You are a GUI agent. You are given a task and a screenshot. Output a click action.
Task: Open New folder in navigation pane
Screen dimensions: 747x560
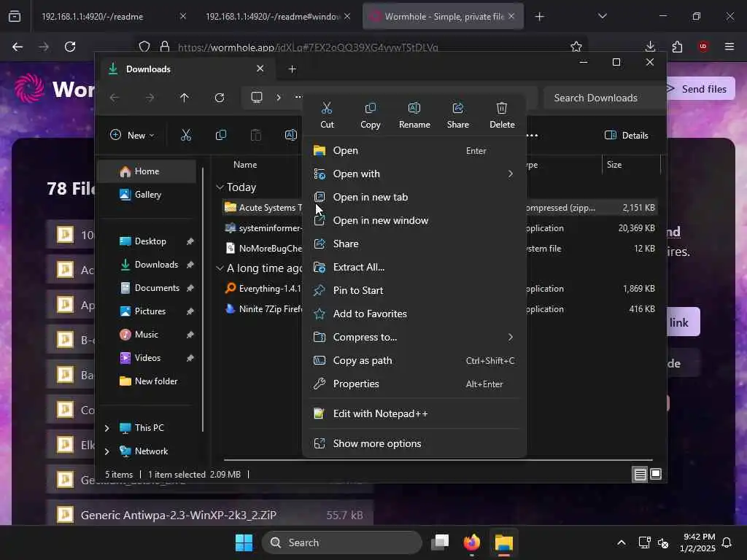147,381
